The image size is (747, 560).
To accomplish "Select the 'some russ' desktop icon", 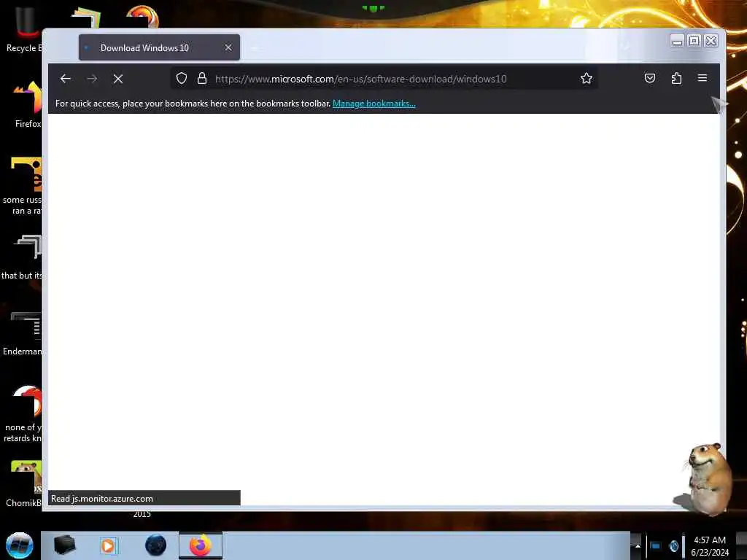I will click(x=24, y=186).
